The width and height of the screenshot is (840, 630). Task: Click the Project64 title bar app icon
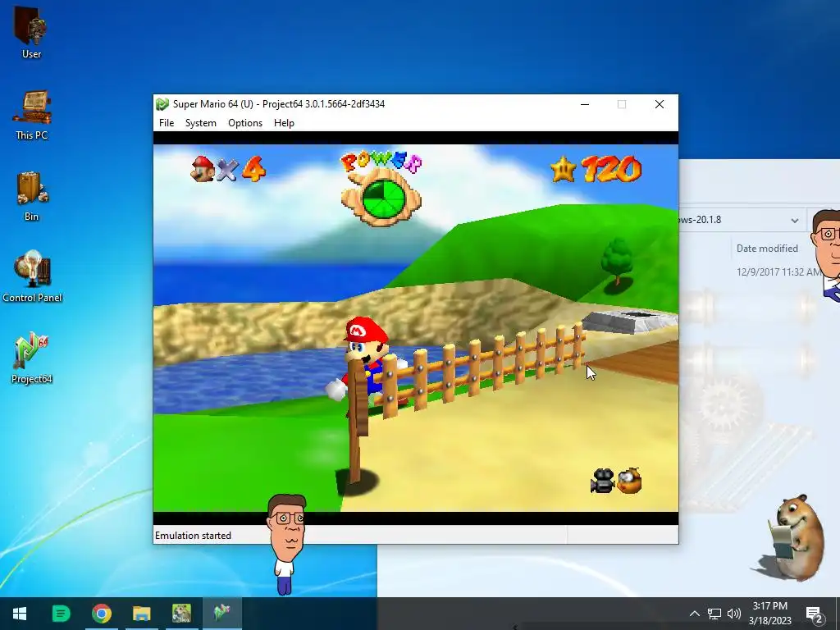point(162,104)
